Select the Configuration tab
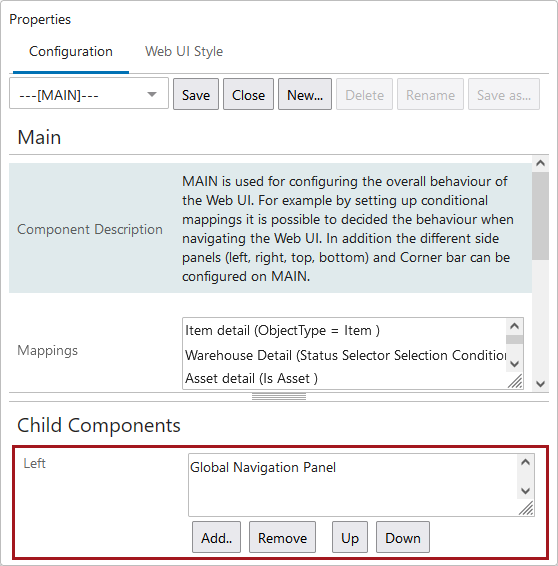 (71, 51)
